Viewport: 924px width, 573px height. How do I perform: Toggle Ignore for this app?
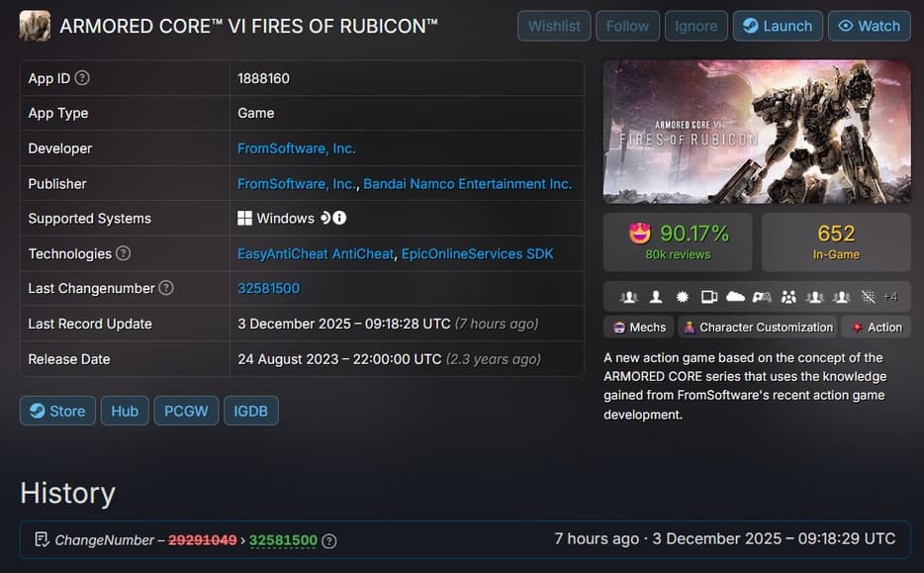tap(695, 26)
